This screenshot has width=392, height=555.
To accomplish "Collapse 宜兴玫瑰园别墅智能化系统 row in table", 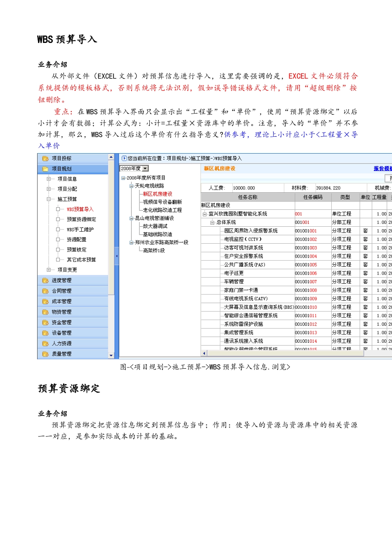I will (x=205, y=214).
